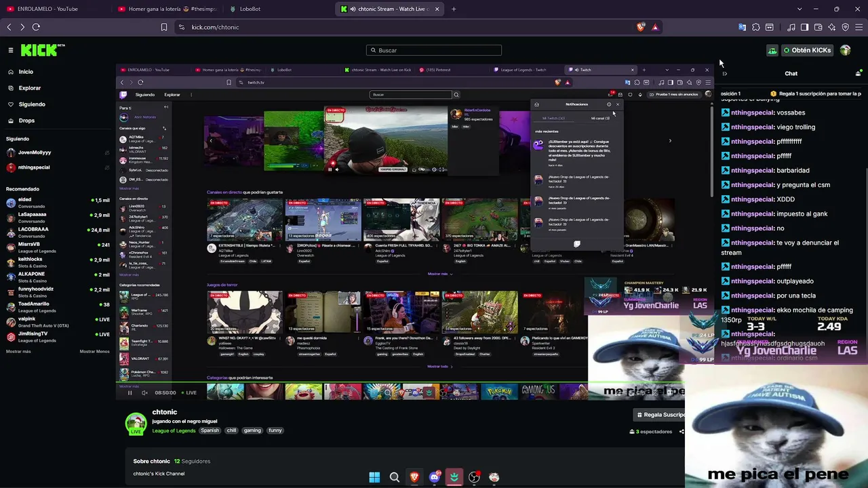Open the Kick profile avatar menu
The width and height of the screenshot is (868, 488).
click(x=845, y=50)
